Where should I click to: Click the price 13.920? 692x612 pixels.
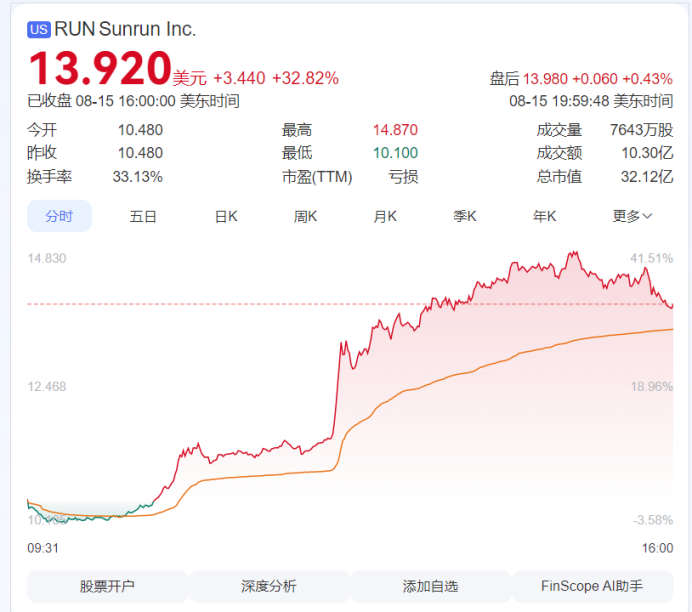point(100,68)
